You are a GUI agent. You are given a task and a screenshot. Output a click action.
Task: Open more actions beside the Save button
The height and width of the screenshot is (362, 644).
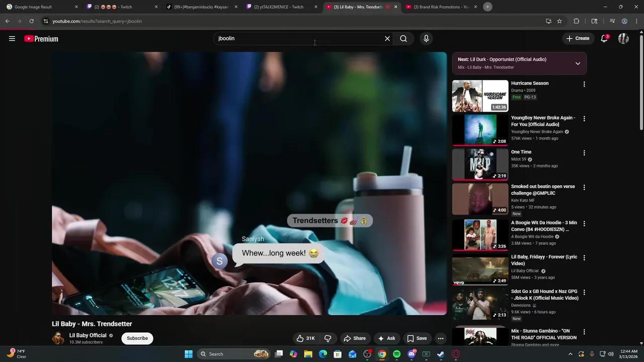click(440, 338)
